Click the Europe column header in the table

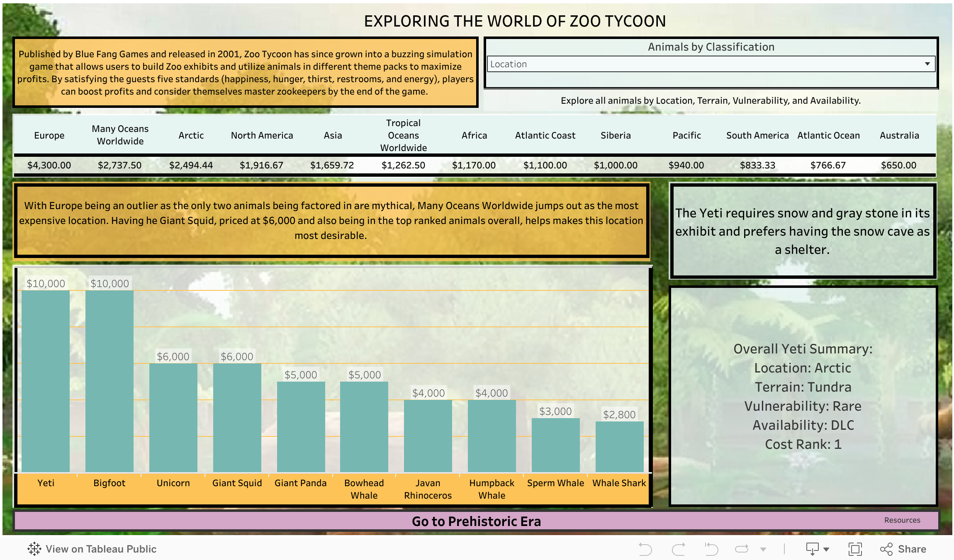[x=49, y=135]
